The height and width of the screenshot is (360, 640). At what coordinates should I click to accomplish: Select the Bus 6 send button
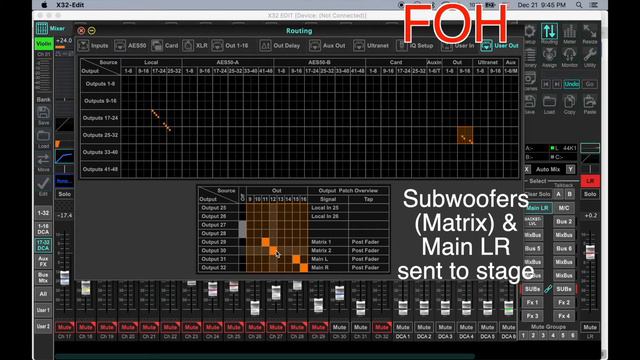point(564,249)
